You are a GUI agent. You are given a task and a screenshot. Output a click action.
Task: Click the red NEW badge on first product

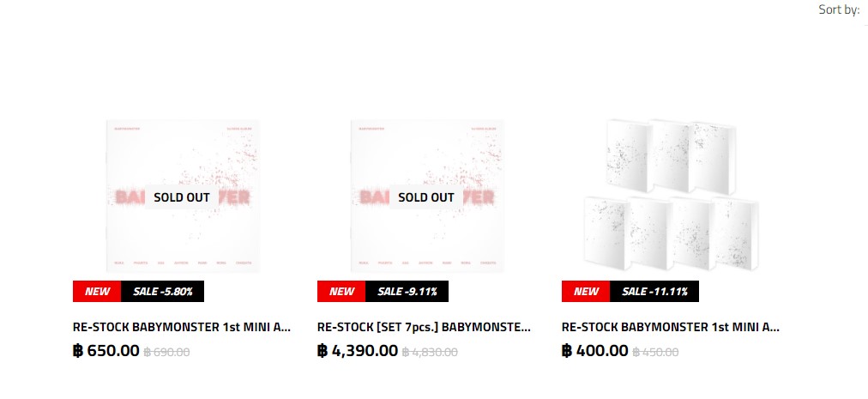pyautogui.click(x=97, y=292)
